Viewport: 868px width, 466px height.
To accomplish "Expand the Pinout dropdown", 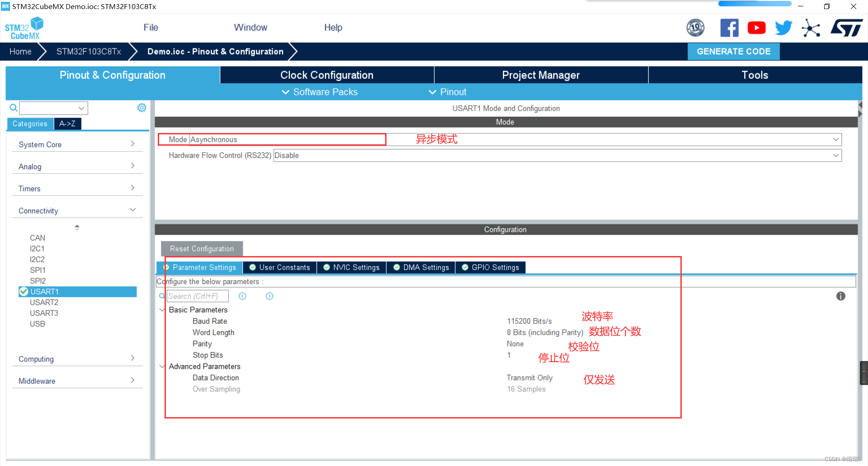I will pos(448,92).
